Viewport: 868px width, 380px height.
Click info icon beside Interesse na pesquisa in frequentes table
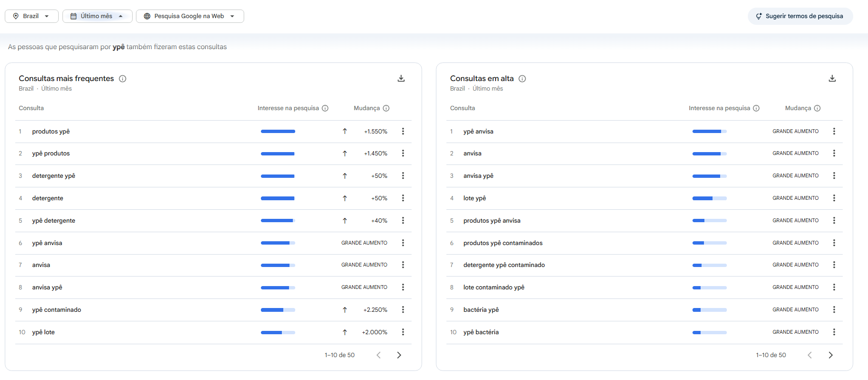(x=325, y=108)
